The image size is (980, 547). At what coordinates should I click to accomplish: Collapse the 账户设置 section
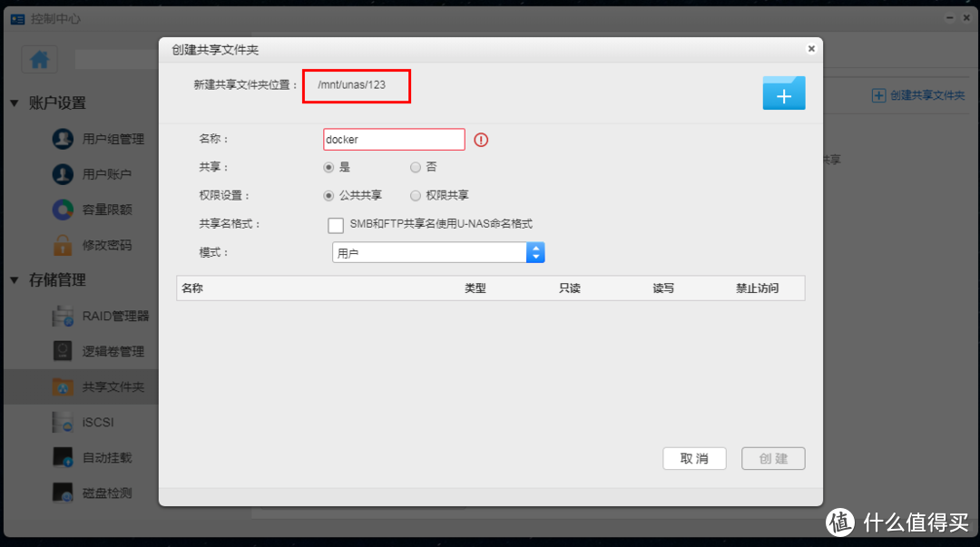[15, 103]
